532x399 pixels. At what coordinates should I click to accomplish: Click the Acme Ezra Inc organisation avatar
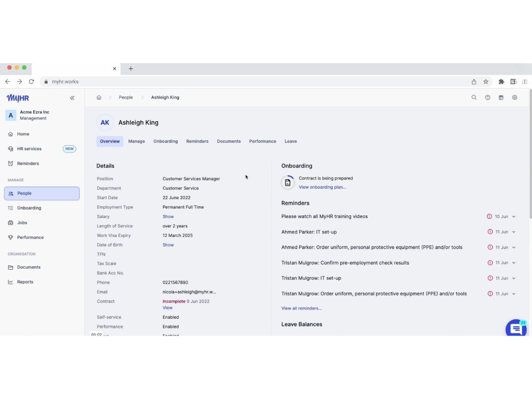coord(11,115)
